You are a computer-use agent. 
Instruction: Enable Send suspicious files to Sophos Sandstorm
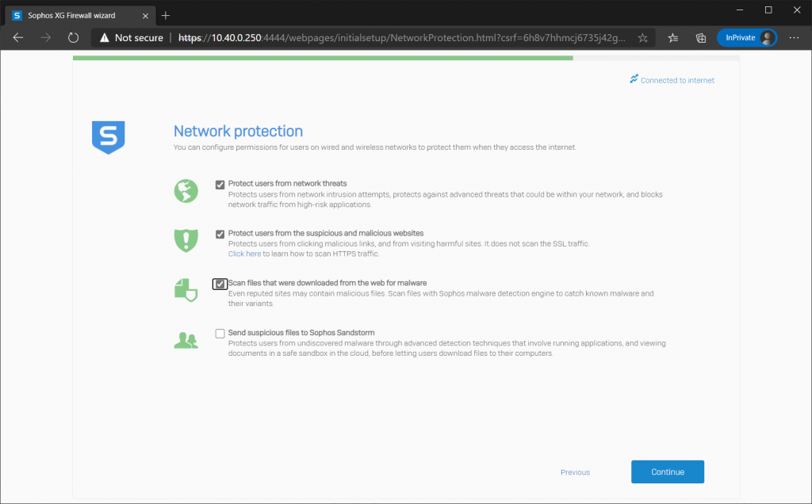(x=220, y=334)
